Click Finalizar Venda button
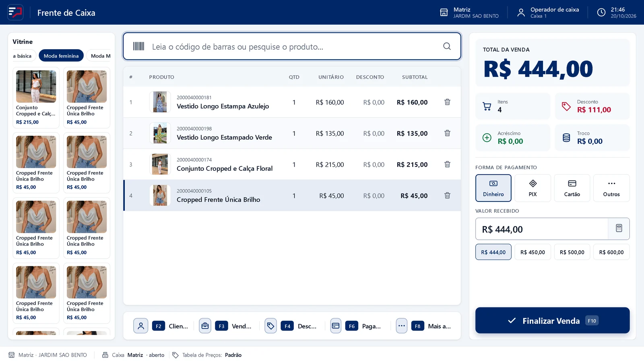644x363 pixels. click(552, 320)
